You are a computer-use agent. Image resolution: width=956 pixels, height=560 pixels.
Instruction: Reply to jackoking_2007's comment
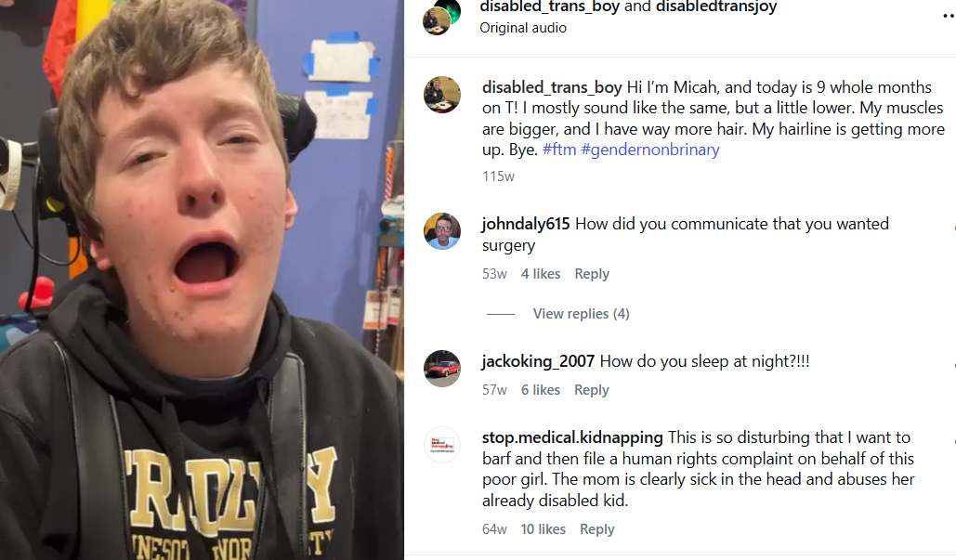(x=592, y=390)
